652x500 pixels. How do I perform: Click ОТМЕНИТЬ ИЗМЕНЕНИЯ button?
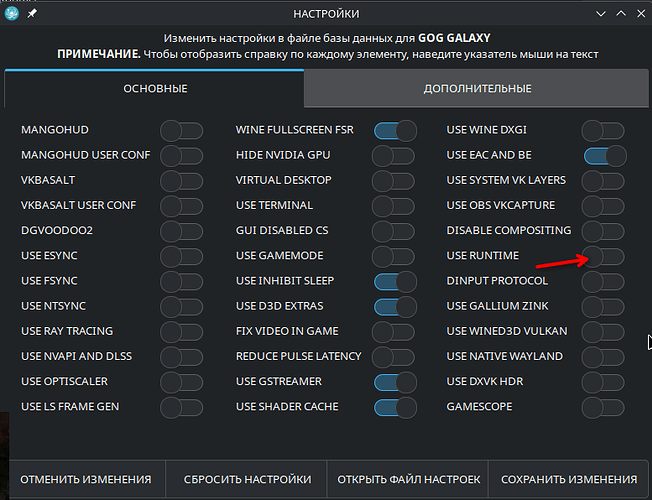86,479
